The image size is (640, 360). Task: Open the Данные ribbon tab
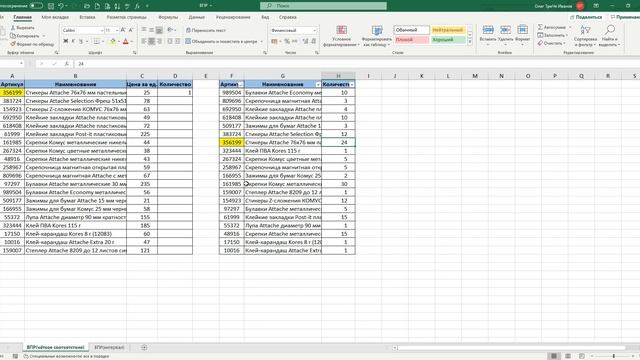[x=197, y=17]
